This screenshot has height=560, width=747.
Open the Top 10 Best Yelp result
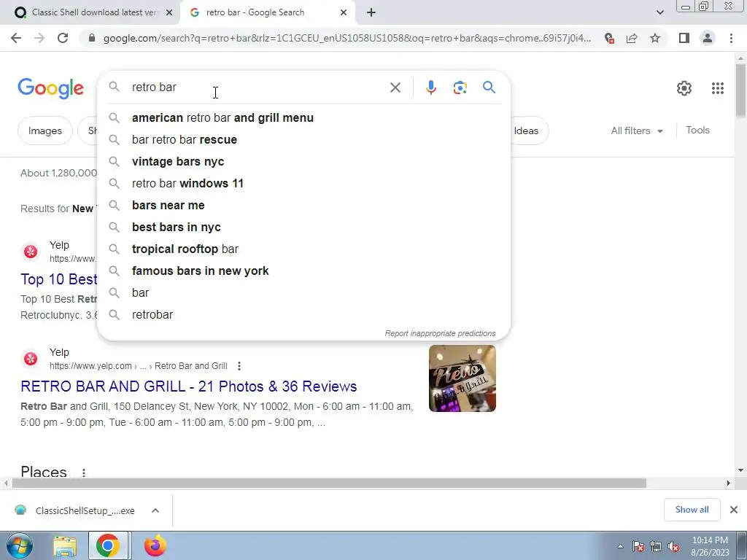[x=59, y=279]
